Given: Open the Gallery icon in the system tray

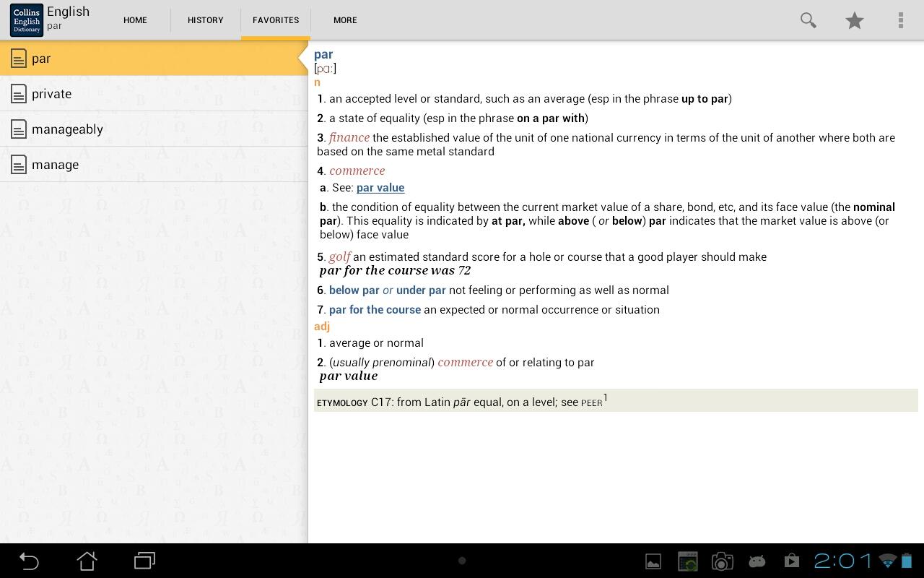Looking at the screenshot, I should 653,561.
